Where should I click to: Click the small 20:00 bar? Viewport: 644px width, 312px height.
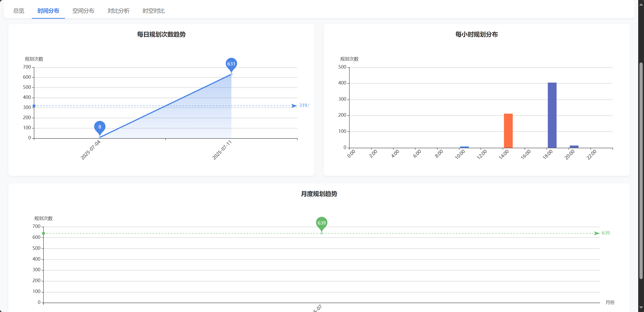(574, 147)
